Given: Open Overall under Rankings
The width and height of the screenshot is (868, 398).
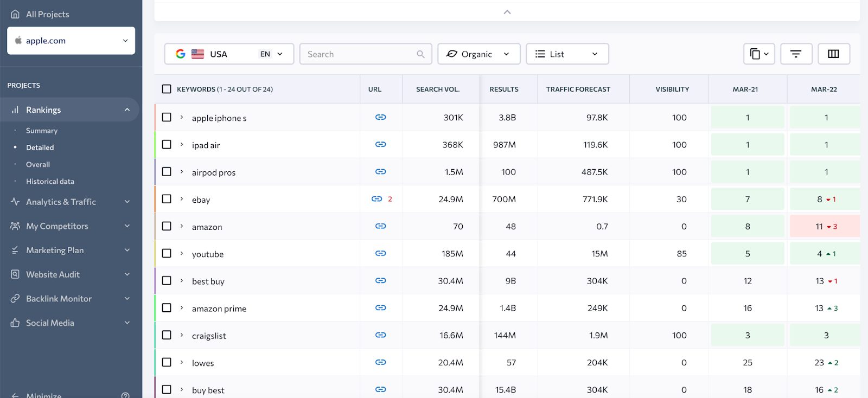Looking at the screenshot, I should coord(38,164).
